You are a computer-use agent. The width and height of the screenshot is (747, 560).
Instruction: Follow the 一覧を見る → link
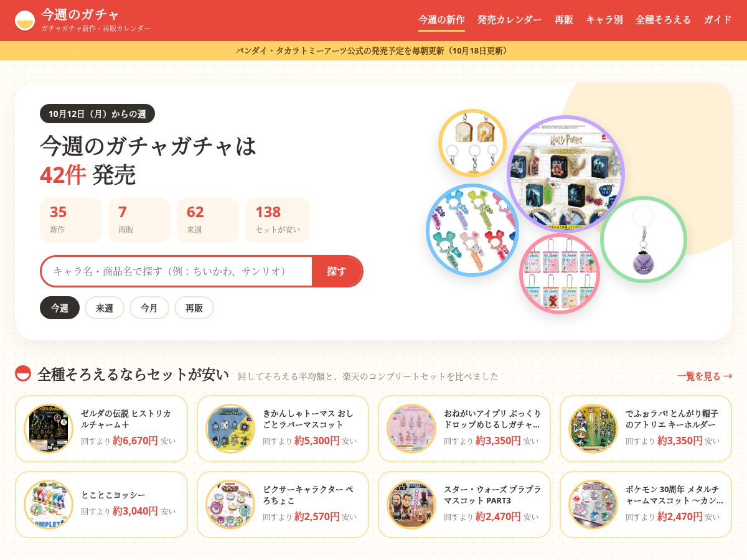click(705, 376)
